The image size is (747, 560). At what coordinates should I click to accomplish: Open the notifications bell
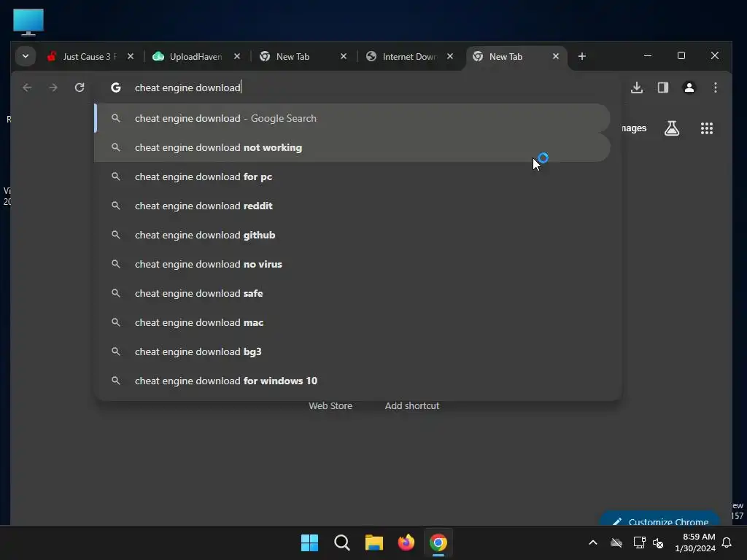point(727,542)
